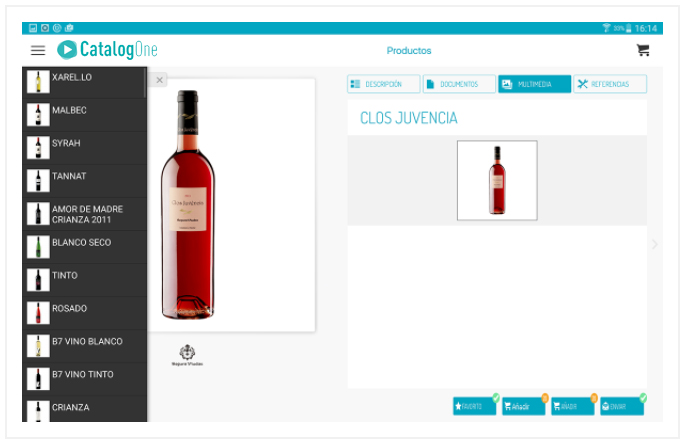Click the BLANCO SECO green bottle thumbnail
The width and height of the screenshot is (685, 446).
(38, 247)
